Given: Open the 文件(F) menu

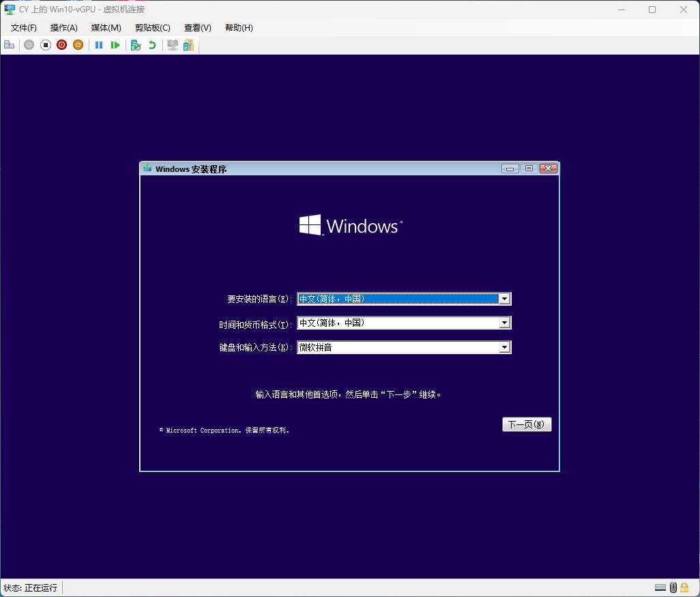Looking at the screenshot, I should point(24,28).
